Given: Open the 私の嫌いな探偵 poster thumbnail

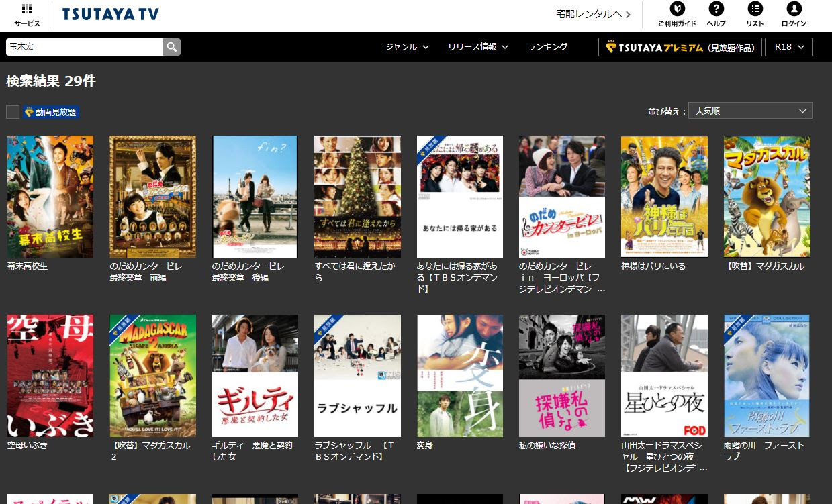Looking at the screenshot, I should pos(562,376).
